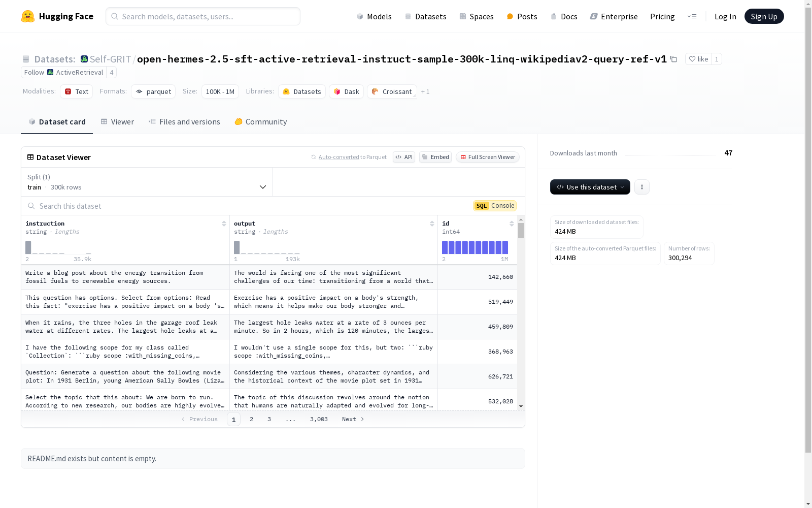Image resolution: width=812 pixels, height=508 pixels.
Task: Go to page 3 of the dataset
Action: click(x=269, y=419)
